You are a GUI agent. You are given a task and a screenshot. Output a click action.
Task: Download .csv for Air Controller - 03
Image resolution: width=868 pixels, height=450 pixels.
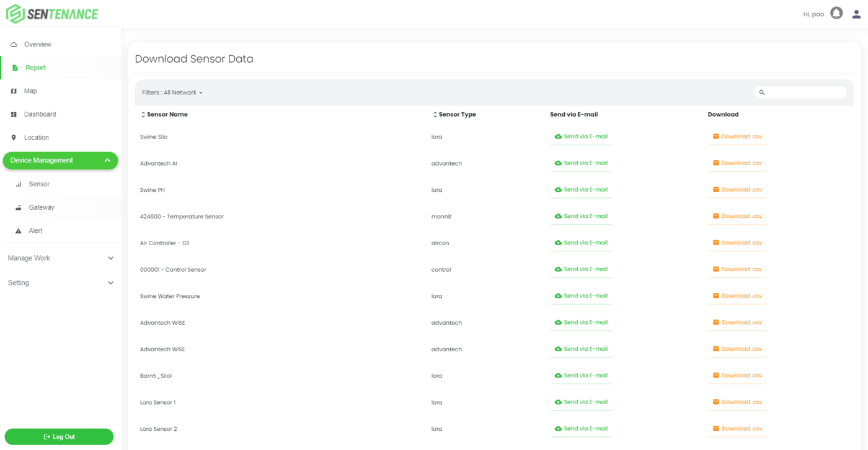737,243
